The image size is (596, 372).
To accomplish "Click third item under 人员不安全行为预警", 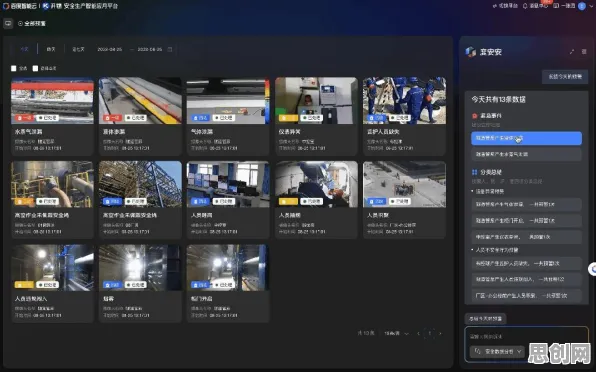I will pyautogui.click(x=526, y=296).
